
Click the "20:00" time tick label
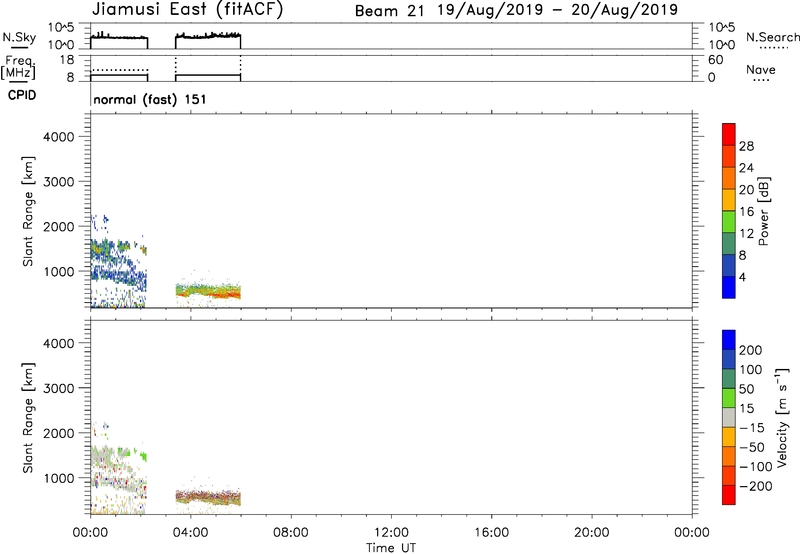coord(591,533)
